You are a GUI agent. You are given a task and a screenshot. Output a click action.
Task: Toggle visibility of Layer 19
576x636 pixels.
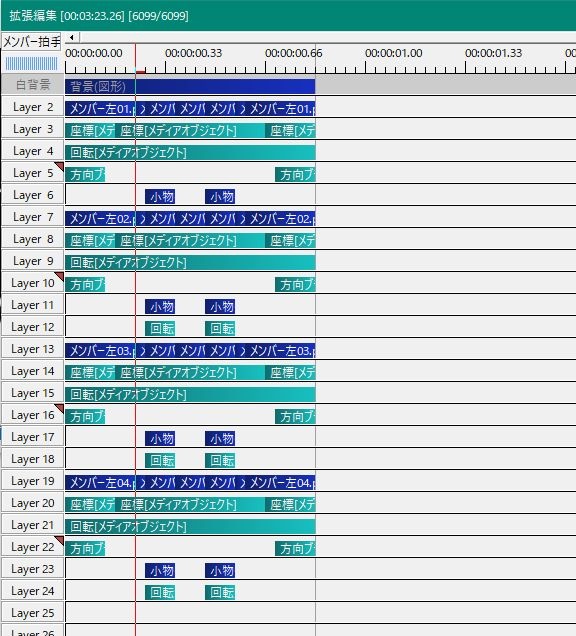tap(32, 481)
